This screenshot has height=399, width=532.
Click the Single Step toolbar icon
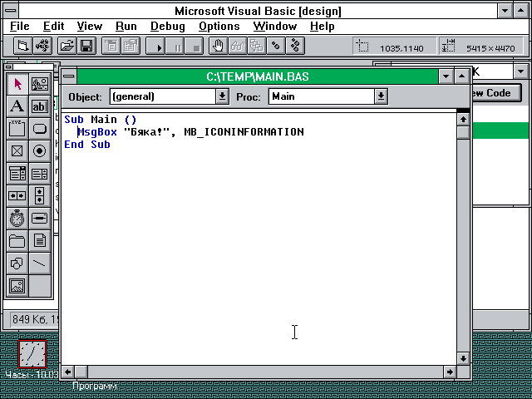click(x=276, y=46)
